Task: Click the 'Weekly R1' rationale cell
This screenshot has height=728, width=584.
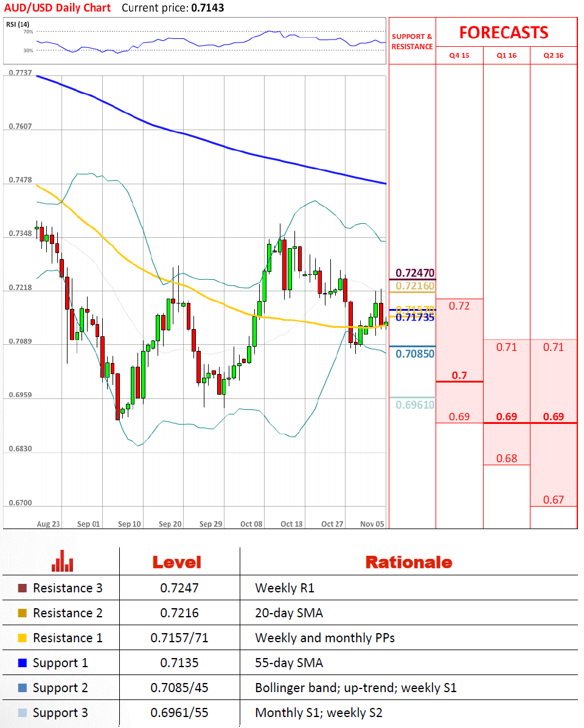Action: click(x=285, y=588)
